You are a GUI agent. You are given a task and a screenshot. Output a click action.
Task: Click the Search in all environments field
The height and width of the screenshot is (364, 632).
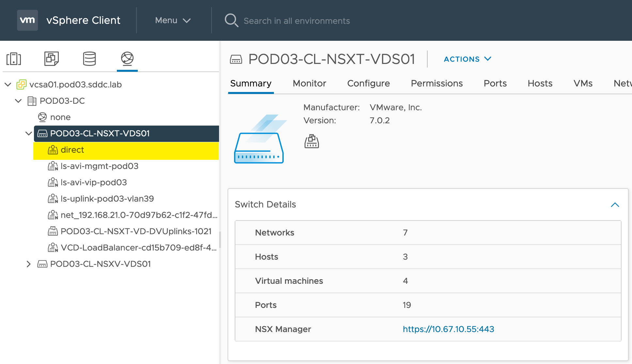(296, 21)
